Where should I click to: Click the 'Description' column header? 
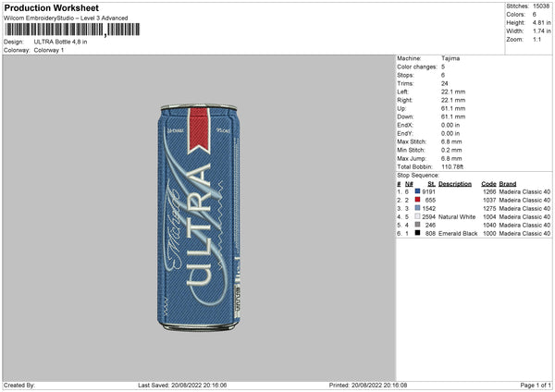click(455, 184)
